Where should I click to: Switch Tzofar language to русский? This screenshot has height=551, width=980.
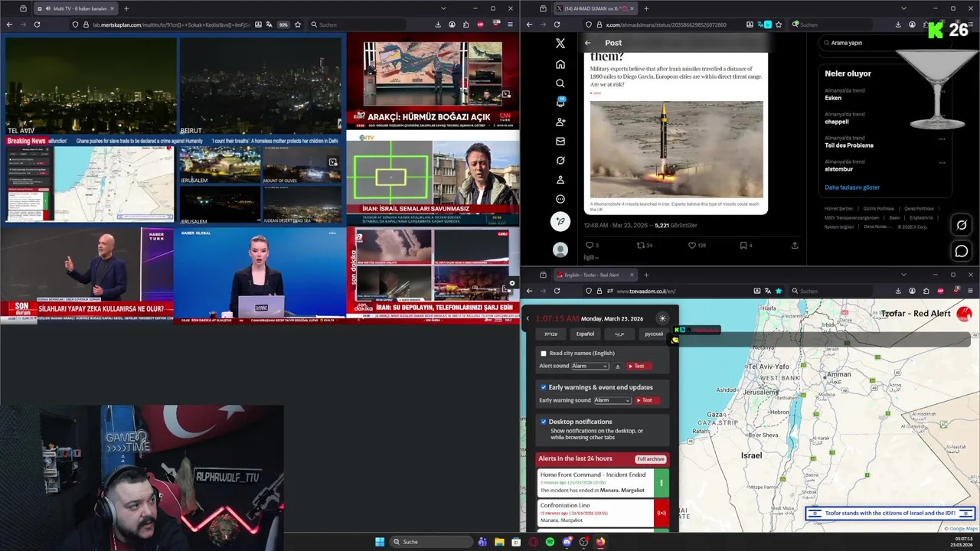tap(654, 334)
